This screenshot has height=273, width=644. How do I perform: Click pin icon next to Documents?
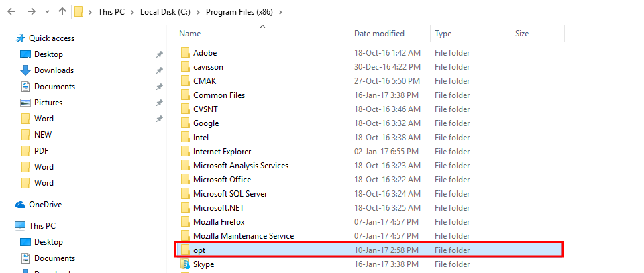[x=160, y=87]
